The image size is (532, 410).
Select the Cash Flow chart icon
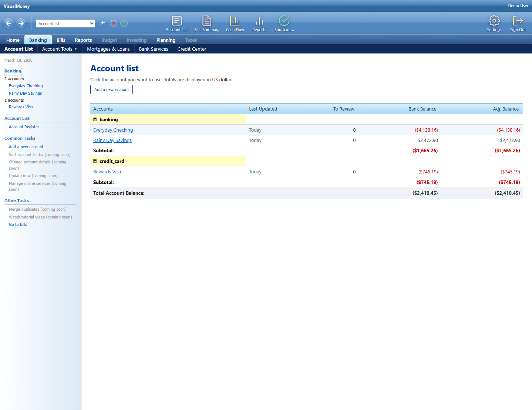point(235,23)
